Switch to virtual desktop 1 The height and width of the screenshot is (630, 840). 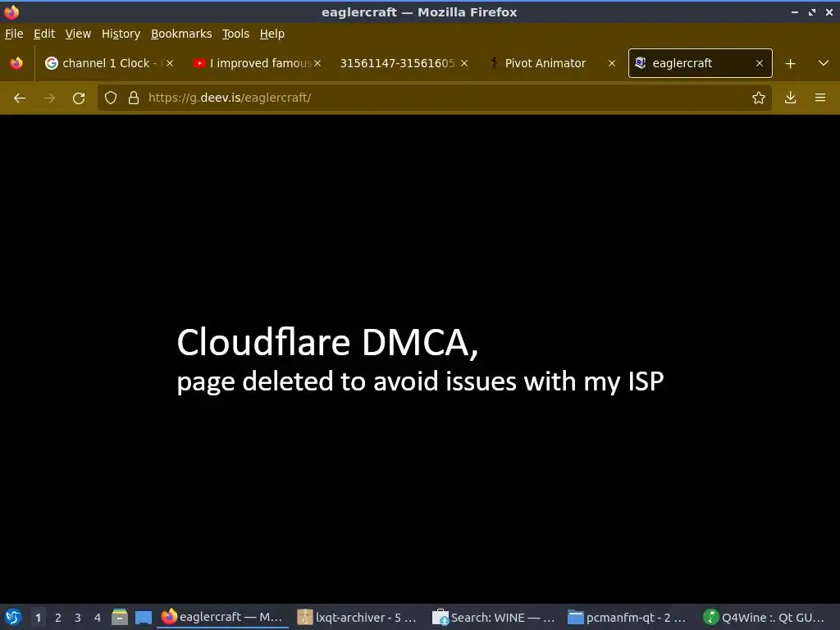coord(38,618)
